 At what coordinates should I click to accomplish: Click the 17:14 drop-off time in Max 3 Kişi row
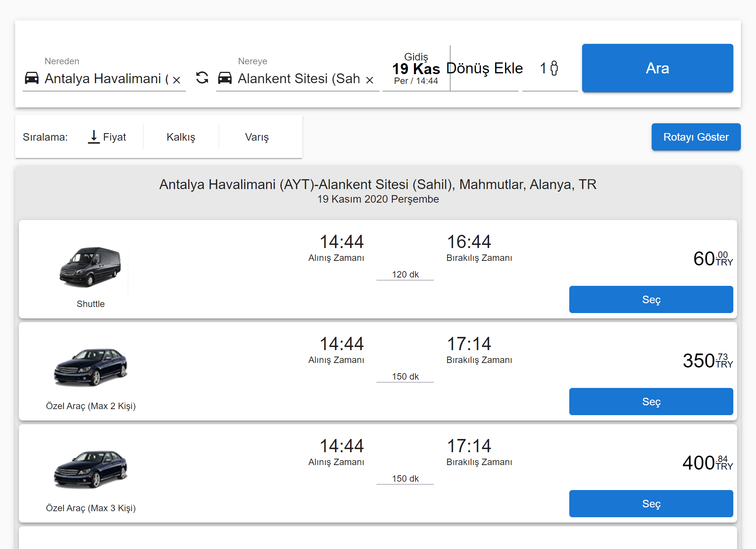[469, 446]
